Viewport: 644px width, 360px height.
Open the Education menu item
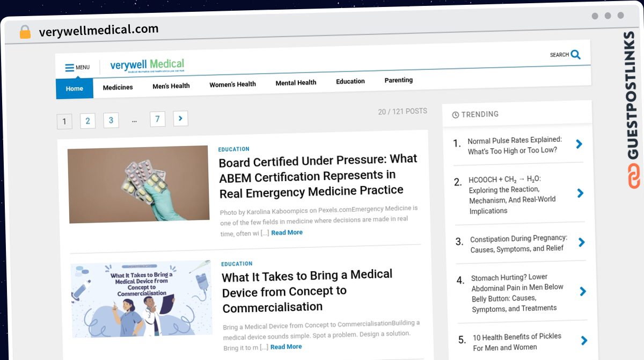tap(350, 81)
